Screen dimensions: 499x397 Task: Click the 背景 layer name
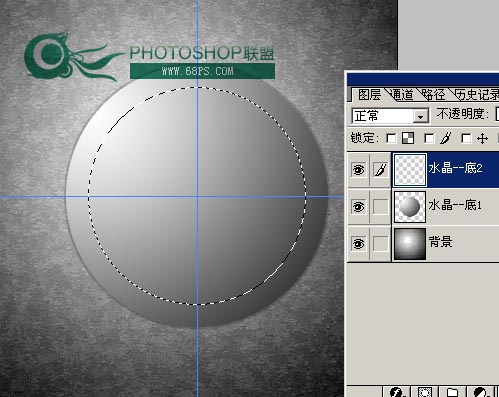click(440, 242)
